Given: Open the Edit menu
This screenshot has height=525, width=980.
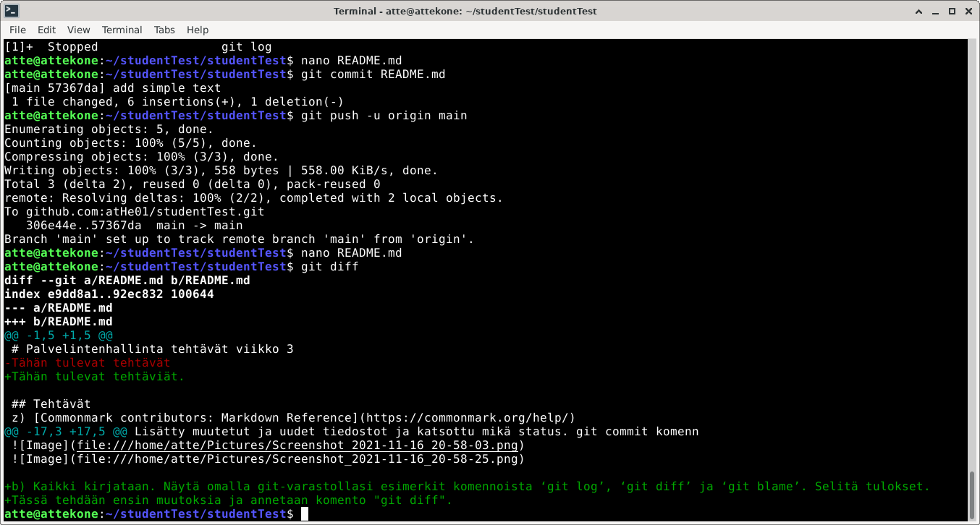Looking at the screenshot, I should pyautogui.click(x=46, y=30).
